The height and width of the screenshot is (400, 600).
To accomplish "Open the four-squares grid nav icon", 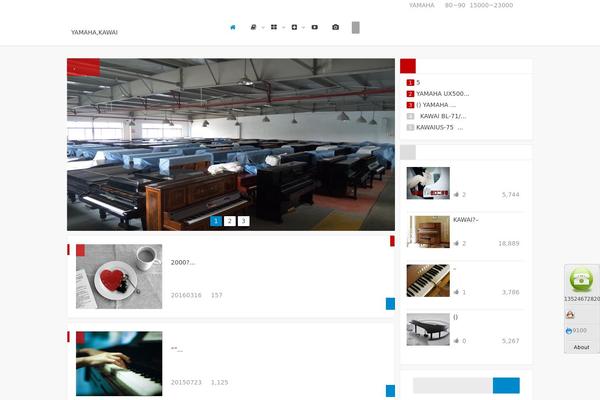I will [x=274, y=27].
